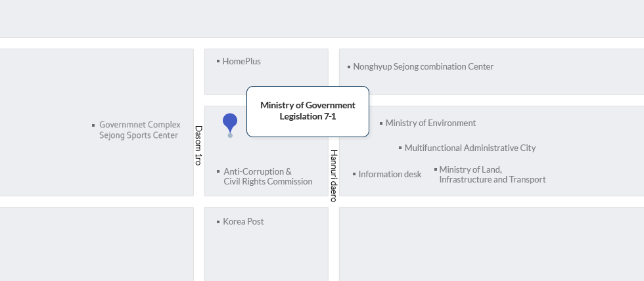Image resolution: width=644 pixels, height=281 pixels.
Task: Click the Ministry of Environment label
Action: pos(430,123)
